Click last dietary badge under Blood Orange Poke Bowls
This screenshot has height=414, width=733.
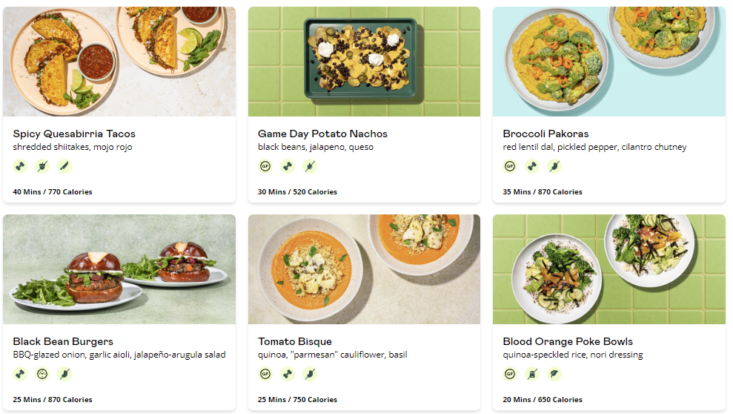tap(555, 374)
